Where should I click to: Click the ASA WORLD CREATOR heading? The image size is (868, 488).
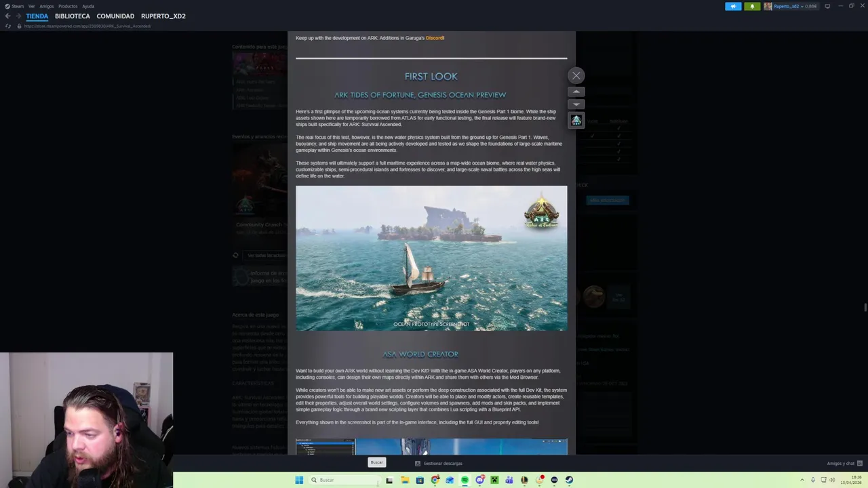coord(420,354)
